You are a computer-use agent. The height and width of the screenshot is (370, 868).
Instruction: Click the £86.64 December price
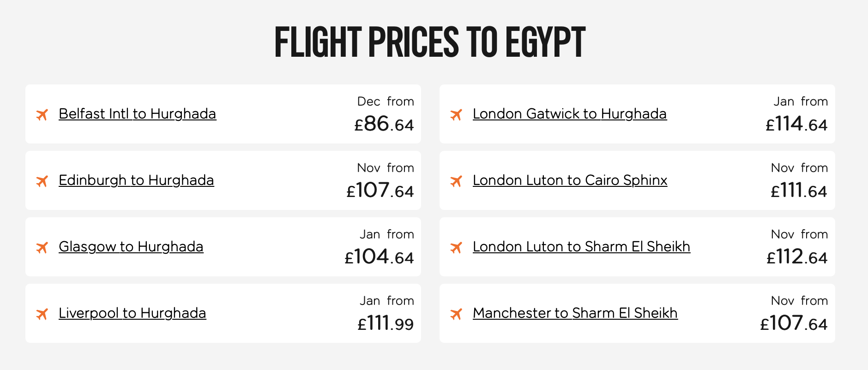click(x=384, y=124)
